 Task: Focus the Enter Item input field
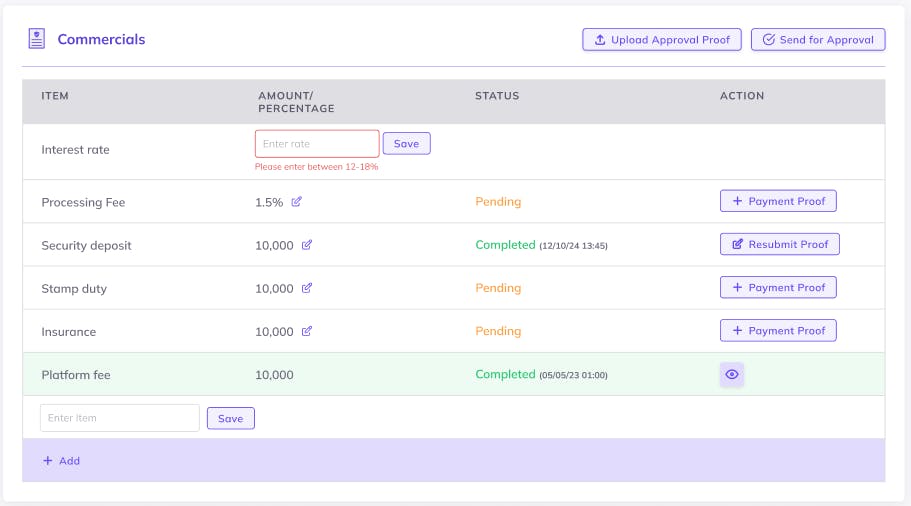click(x=120, y=418)
